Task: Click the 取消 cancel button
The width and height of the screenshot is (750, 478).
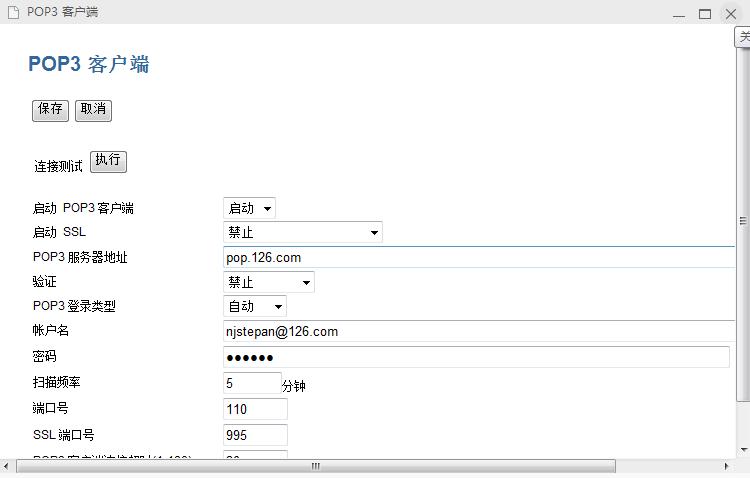Action: [93, 111]
